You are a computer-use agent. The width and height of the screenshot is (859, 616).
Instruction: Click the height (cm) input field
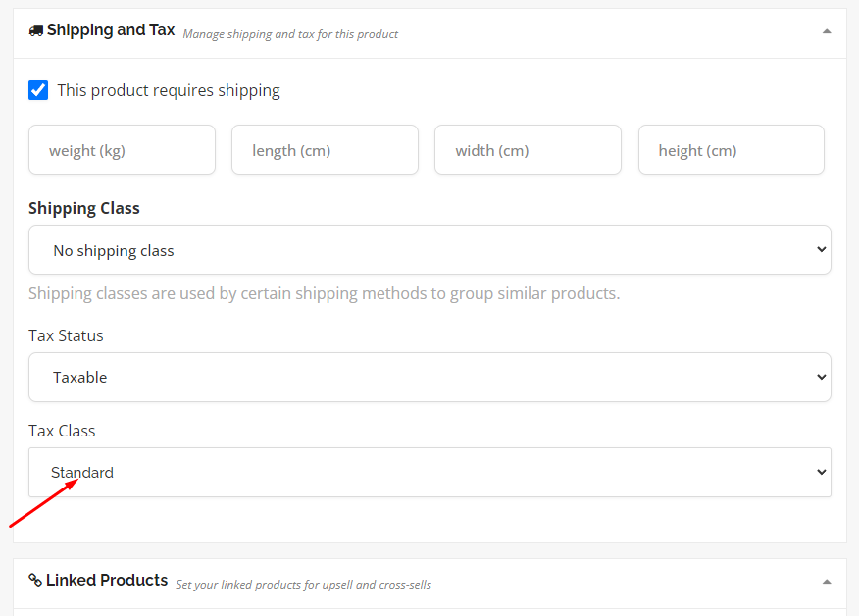732,150
